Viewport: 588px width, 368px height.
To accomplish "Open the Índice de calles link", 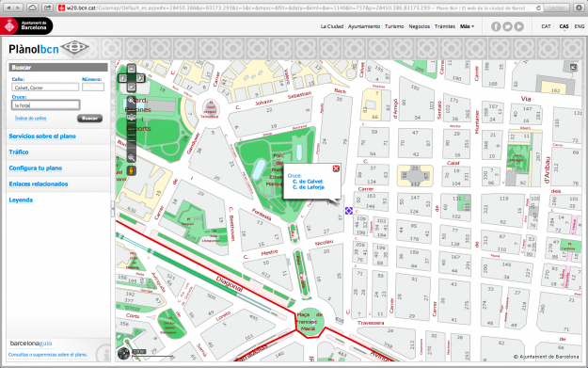I will click(x=31, y=119).
